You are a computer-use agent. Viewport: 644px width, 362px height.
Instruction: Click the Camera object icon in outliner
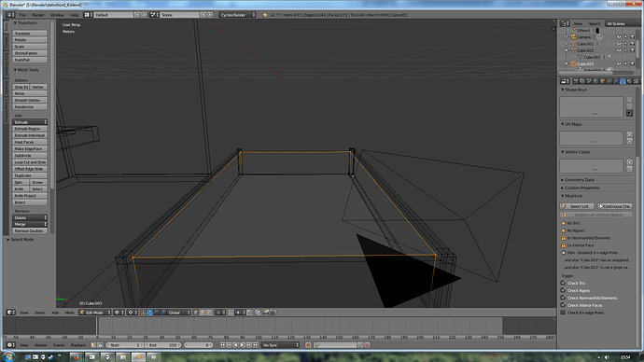573,37
